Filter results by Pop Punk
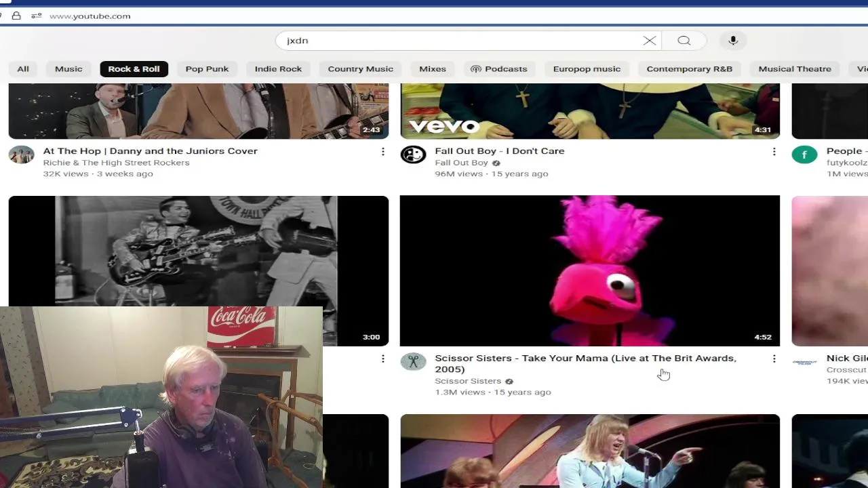The height and width of the screenshot is (488, 868). pyautogui.click(x=207, y=68)
